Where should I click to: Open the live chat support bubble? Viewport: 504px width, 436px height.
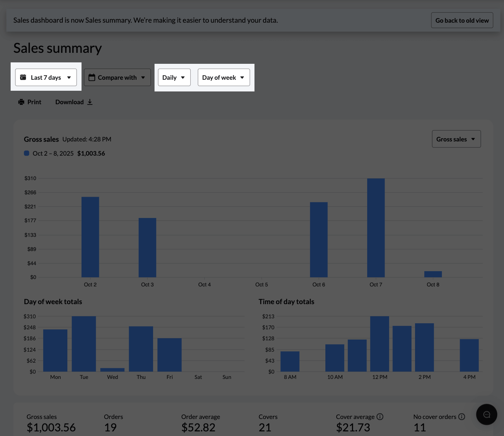coord(486,414)
